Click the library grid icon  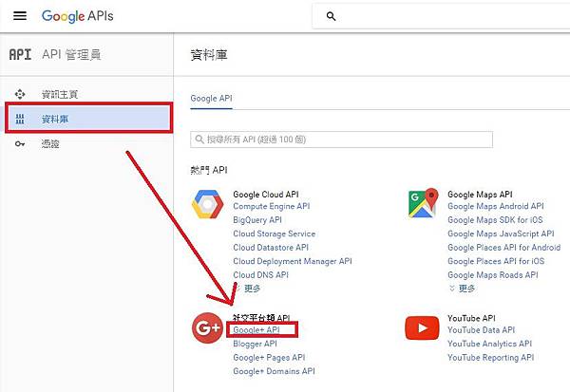[x=20, y=119]
